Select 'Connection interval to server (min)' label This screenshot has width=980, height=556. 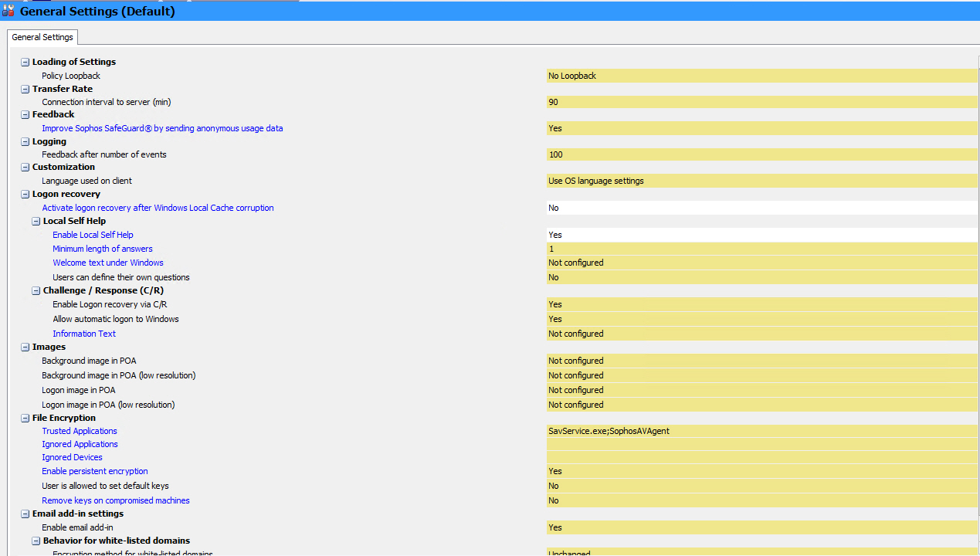pyautogui.click(x=106, y=102)
